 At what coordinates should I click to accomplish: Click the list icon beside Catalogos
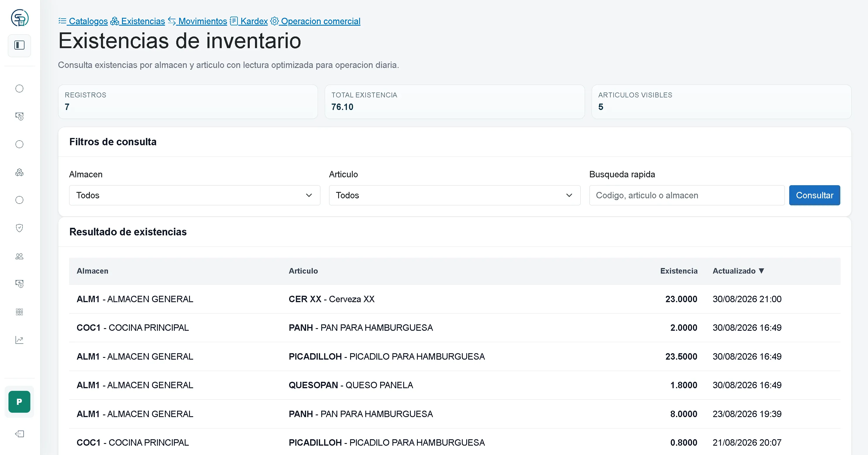[x=62, y=21]
